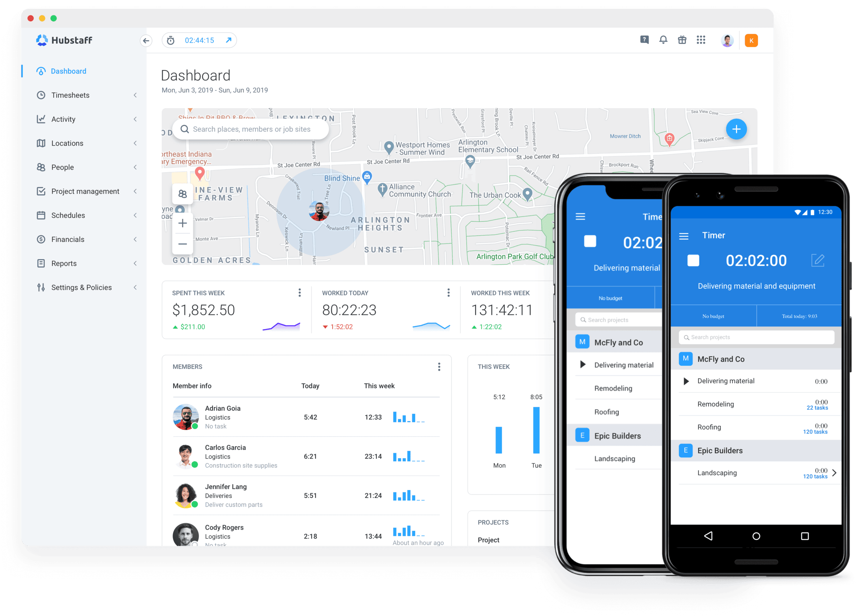Open Financials in sidebar
Image resolution: width=858 pixels, height=616 pixels.
(x=67, y=239)
